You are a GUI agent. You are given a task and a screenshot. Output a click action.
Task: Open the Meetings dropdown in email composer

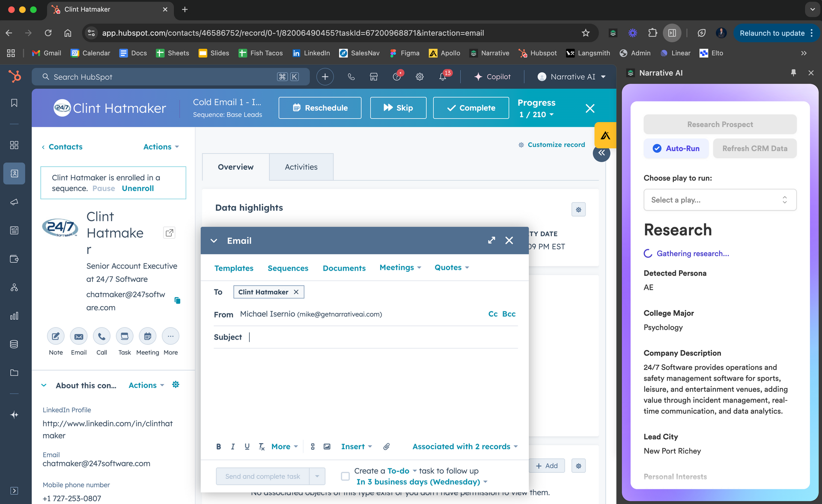click(400, 267)
